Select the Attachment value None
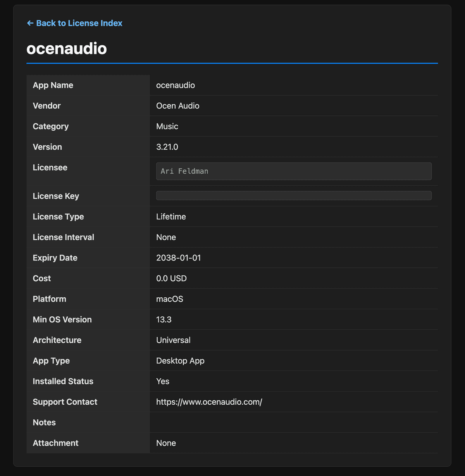 [166, 443]
